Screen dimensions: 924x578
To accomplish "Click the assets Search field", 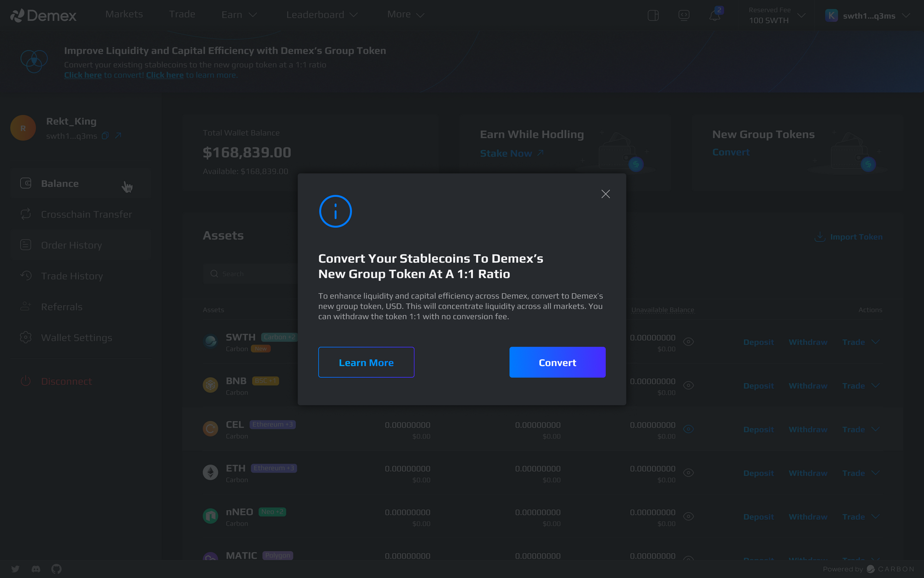I will (250, 274).
